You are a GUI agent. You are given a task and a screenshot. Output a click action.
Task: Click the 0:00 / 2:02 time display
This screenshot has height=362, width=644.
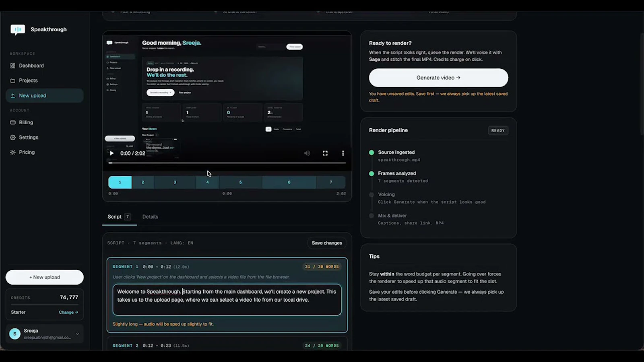[x=132, y=153]
